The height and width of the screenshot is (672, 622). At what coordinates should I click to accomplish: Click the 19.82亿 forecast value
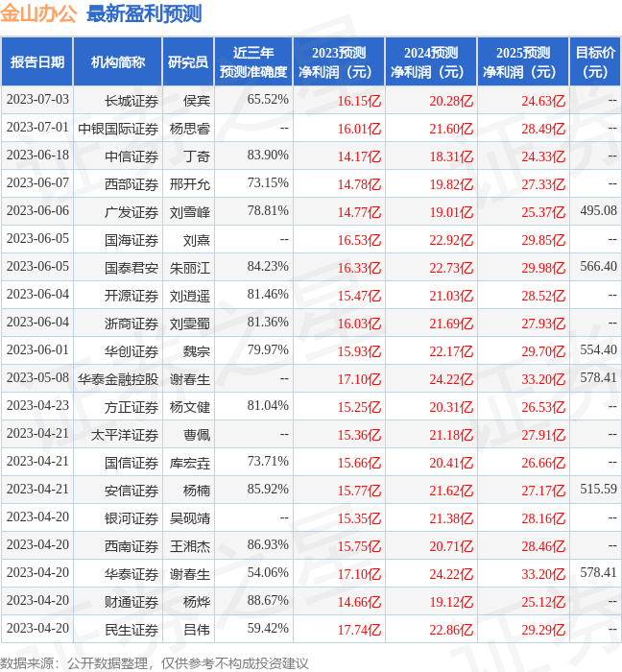coord(451,184)
